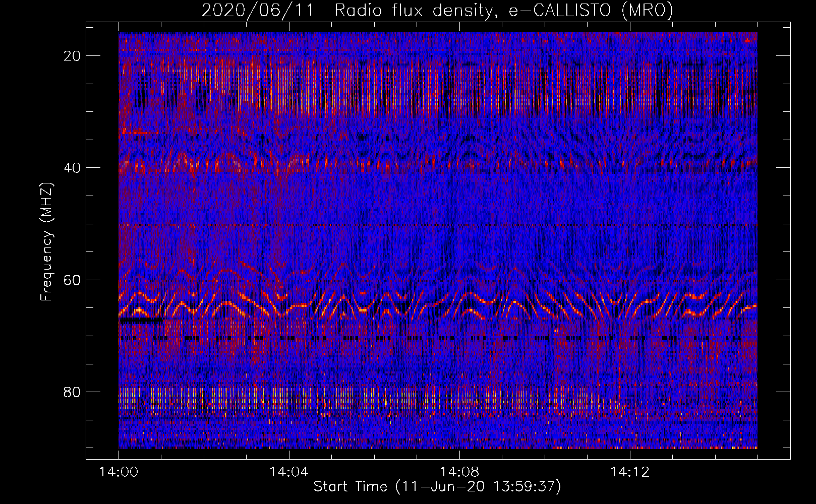
Task: Click the 14:04 time tick label
Action: pyautogui.click(x=289, y=472)
